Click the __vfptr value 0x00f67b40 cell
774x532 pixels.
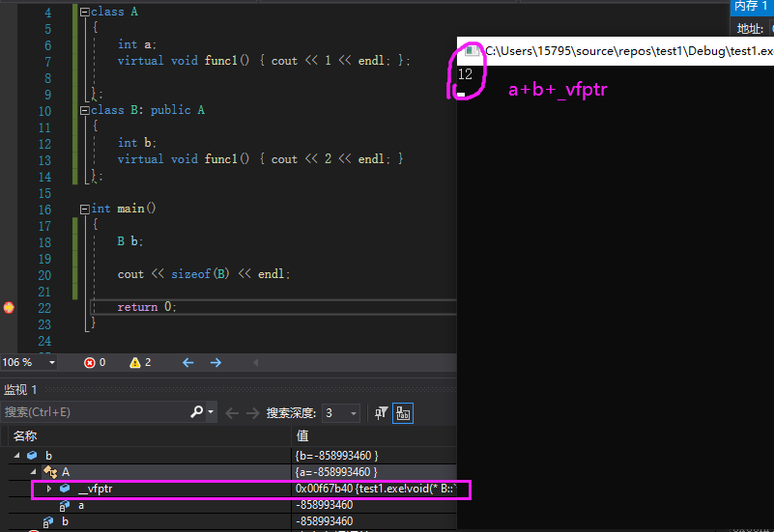(375, 489)
